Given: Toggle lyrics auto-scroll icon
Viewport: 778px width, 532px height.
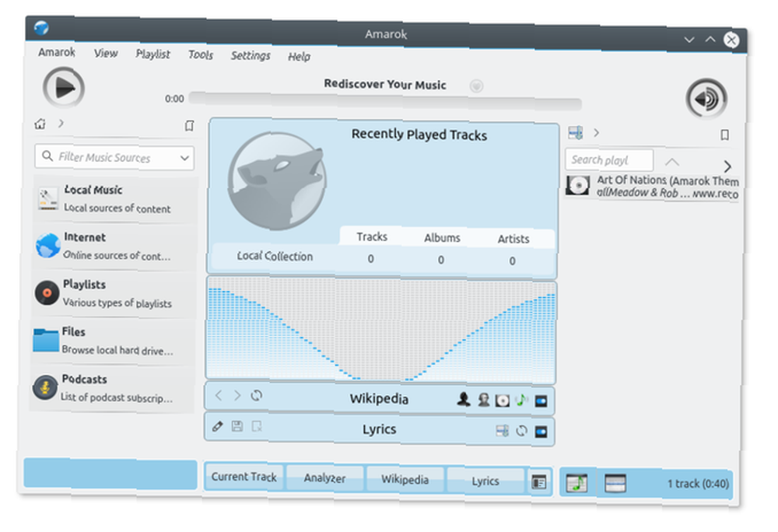Looking at the screenshot, I should (502, 431).
